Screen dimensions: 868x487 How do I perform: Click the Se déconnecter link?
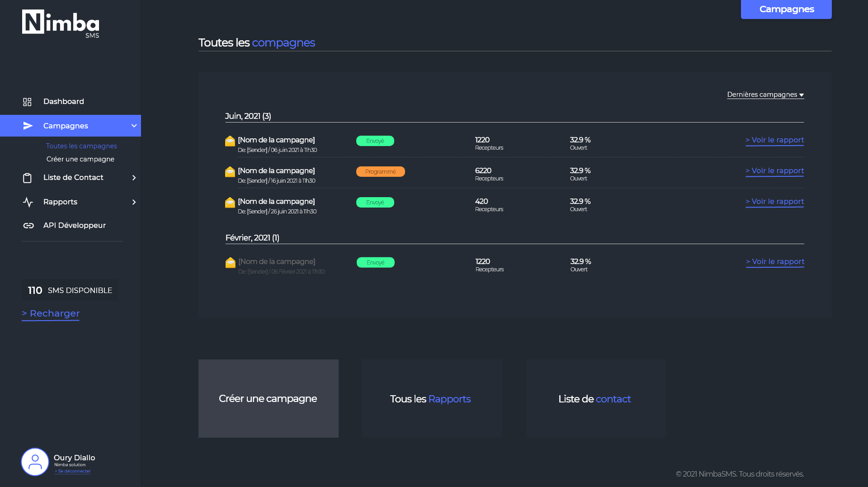(x=72, y=471)
